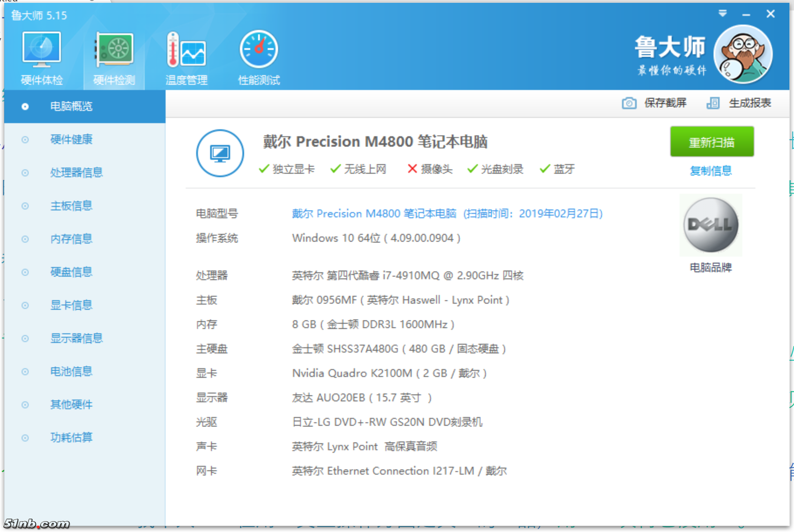Image resolution: width=794 pixels, height=532 pixels.
Task: Select the 电脑概览 sidebar radio item
Action: 25,106
